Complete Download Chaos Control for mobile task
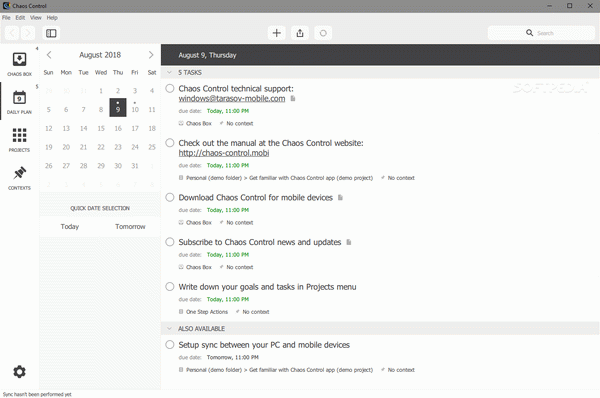 point(170,197)
